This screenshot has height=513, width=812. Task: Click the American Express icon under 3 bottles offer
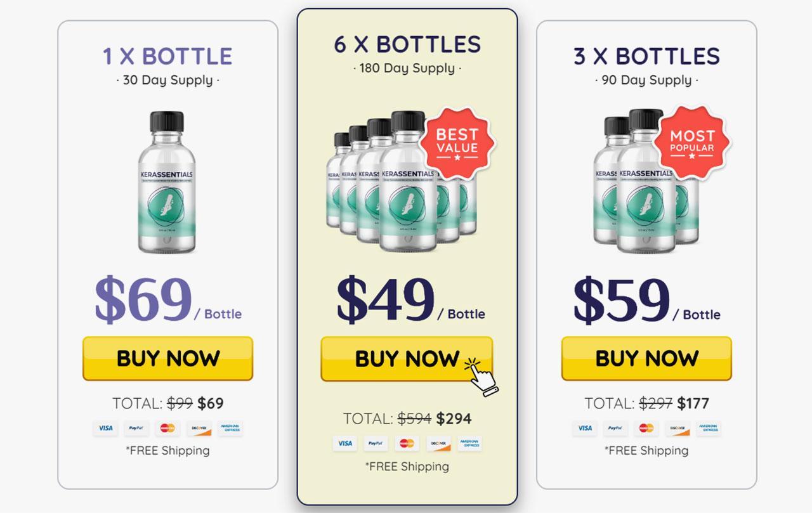pos(709,428)
